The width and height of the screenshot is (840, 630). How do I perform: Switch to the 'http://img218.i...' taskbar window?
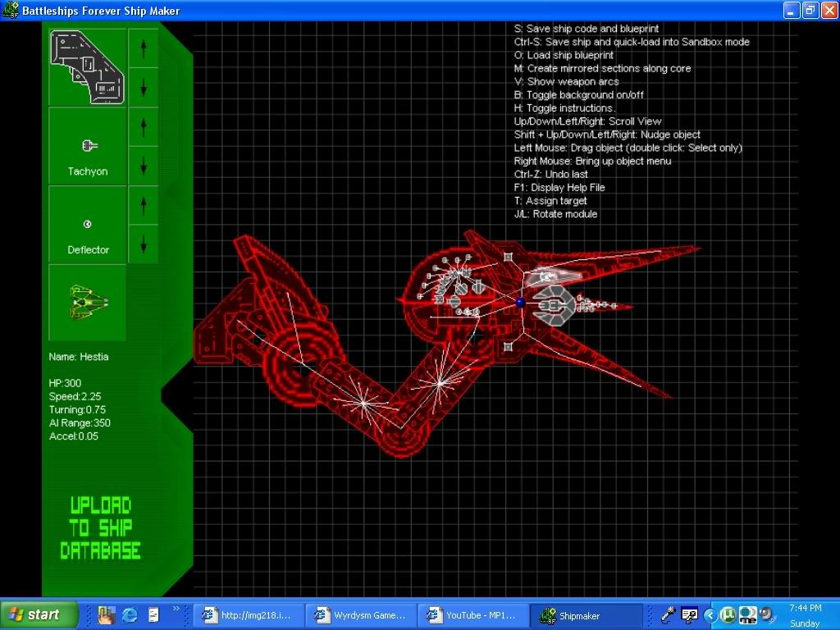pos(249,615)
